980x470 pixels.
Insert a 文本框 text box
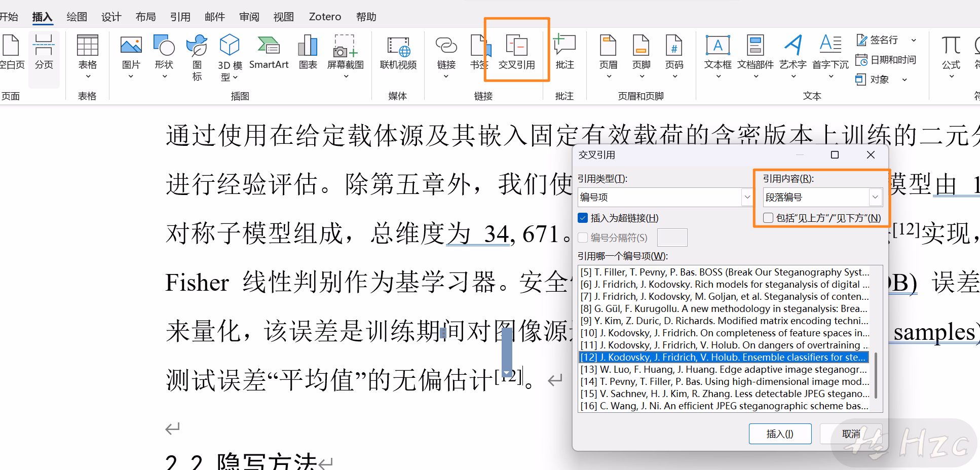tap(718, 56)
